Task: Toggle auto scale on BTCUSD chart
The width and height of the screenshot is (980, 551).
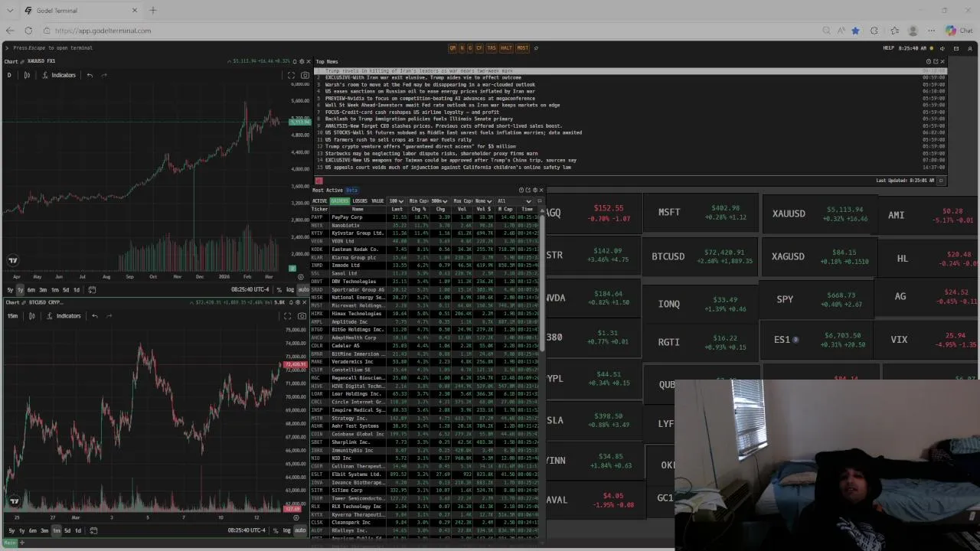Action: click(x=299, y=530)
